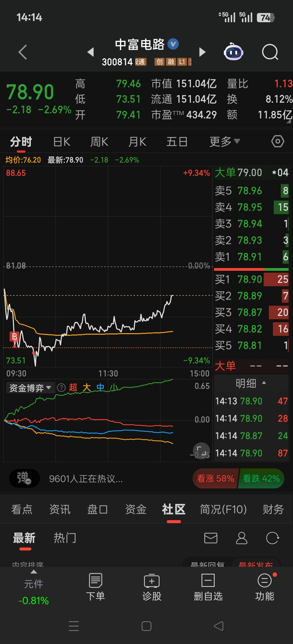Tap the 融 margin tag
The height and width of the screenshot is (644, 293).
[171, 62]
